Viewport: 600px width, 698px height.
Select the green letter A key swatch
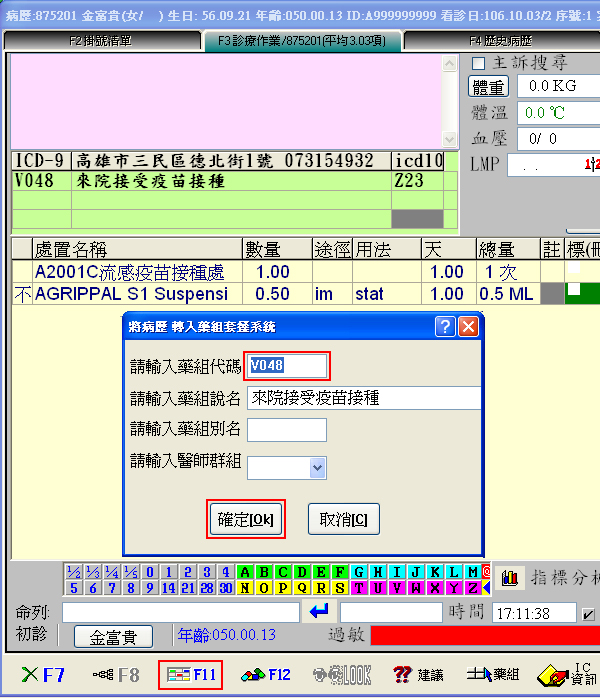[x=245, y=573]
